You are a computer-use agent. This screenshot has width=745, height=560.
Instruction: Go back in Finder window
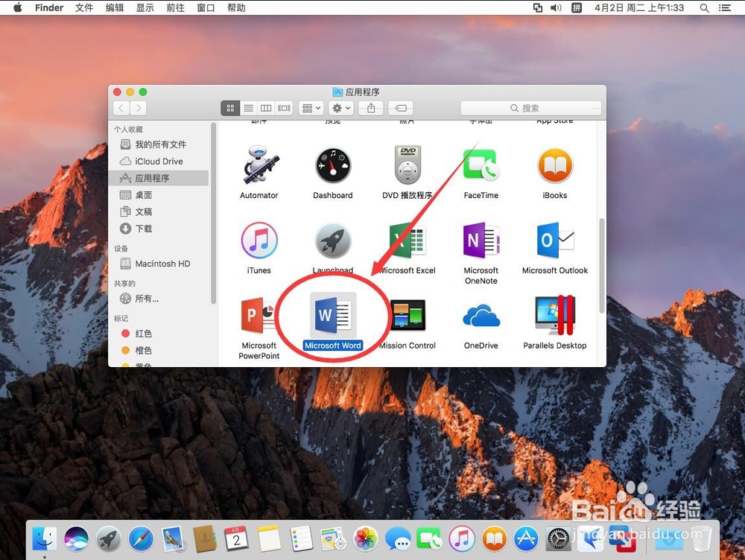point(121,108)
